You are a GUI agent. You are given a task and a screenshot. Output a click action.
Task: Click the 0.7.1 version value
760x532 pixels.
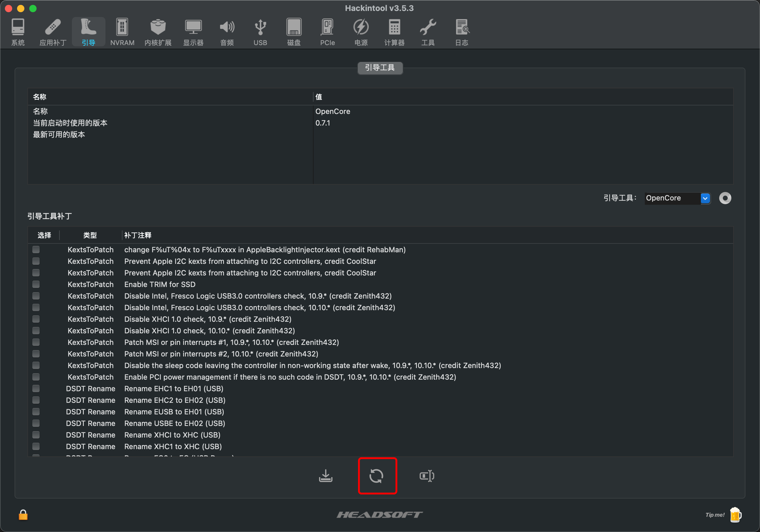[x=323, y=123]
